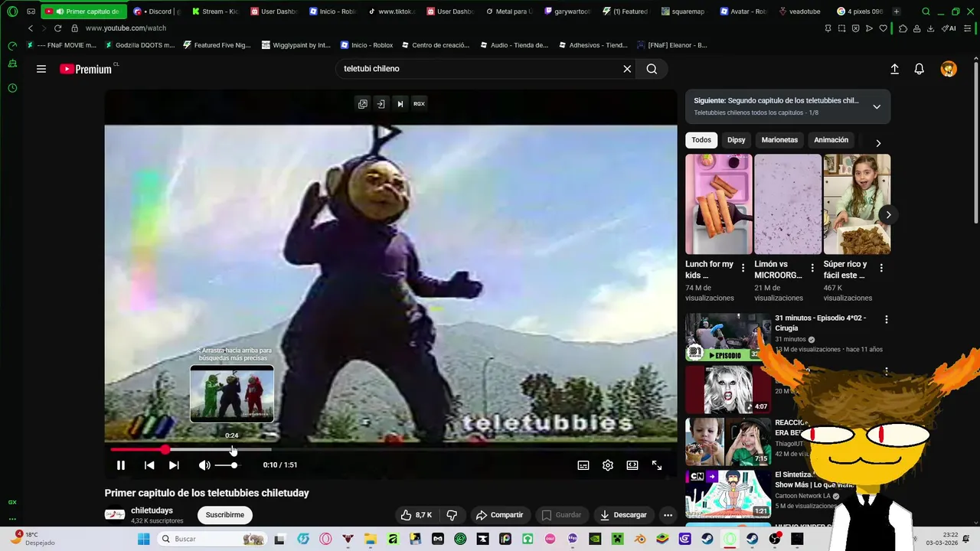Open the Wigglypaint bookmark

coord(296,45)
